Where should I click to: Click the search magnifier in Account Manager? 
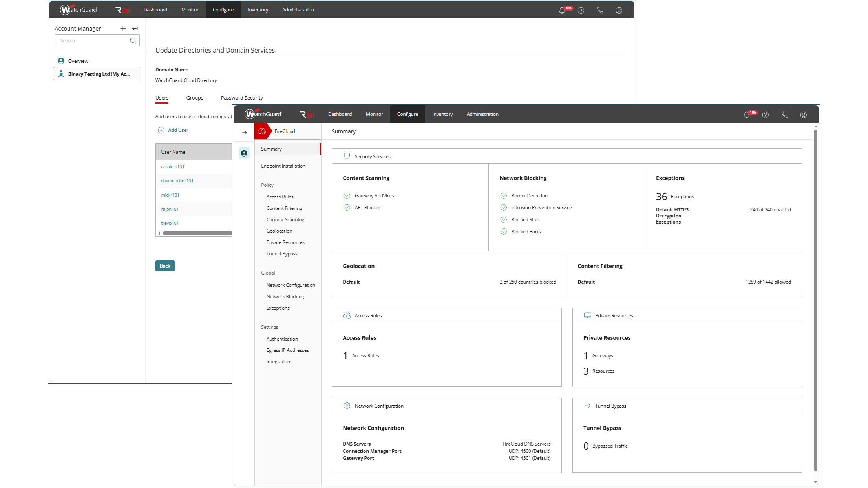pos(133,40)
